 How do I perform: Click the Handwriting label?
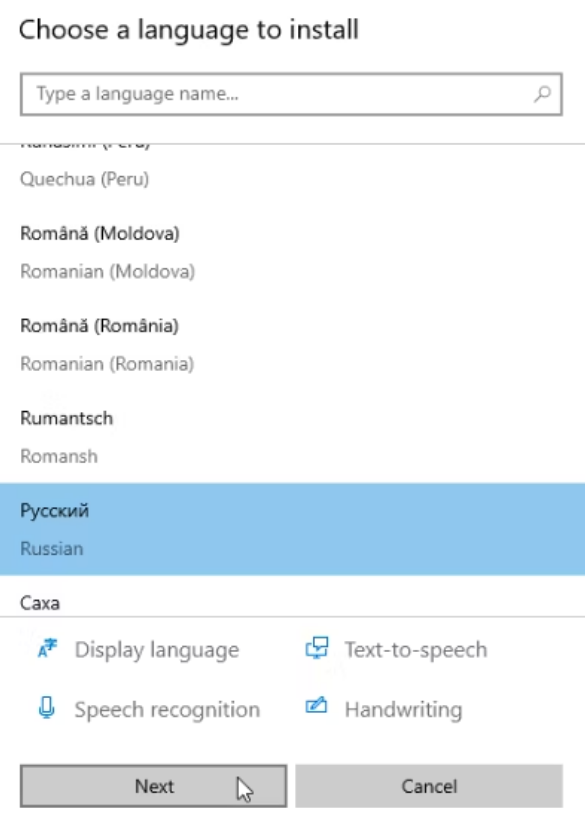point(403,710)
